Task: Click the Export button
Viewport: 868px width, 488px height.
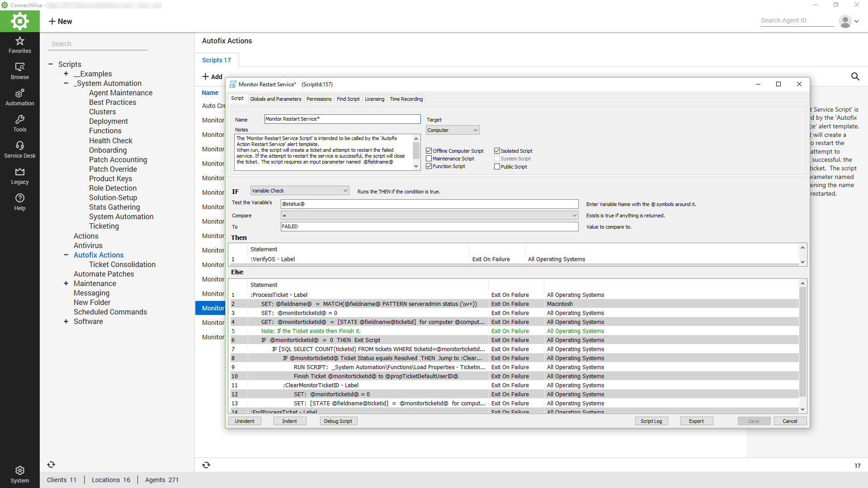Action: pos(696,421)
